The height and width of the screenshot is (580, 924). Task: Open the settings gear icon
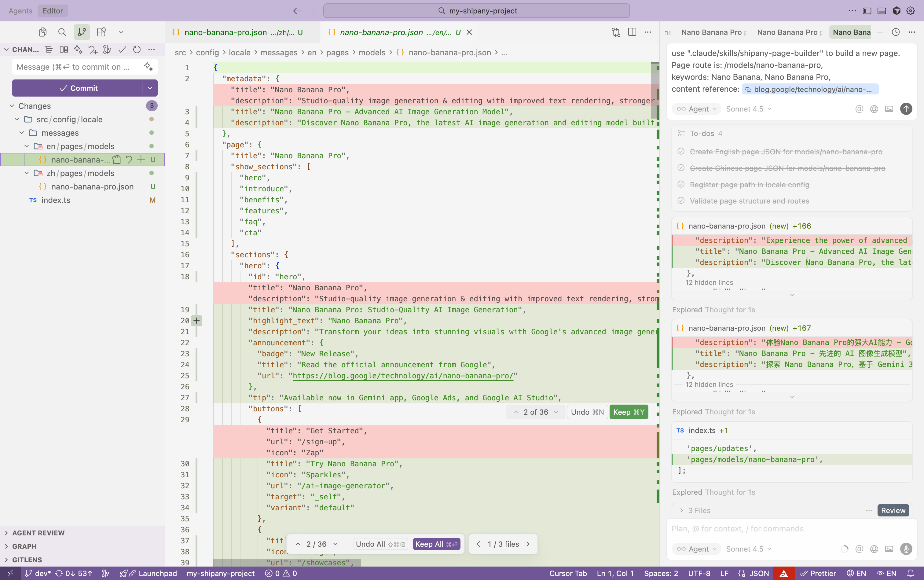(911, 11)
